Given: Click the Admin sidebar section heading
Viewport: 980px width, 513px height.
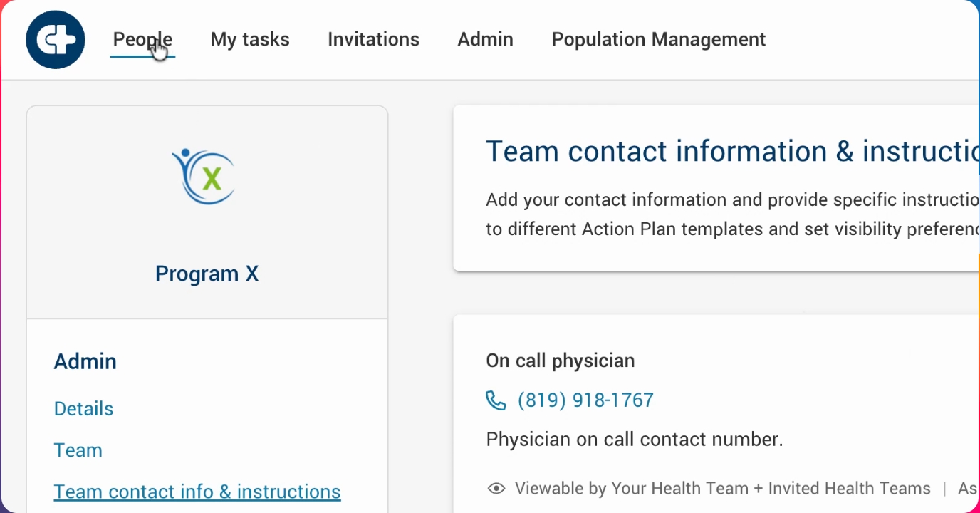Looking at the screenshot, I should coord(85,361).
